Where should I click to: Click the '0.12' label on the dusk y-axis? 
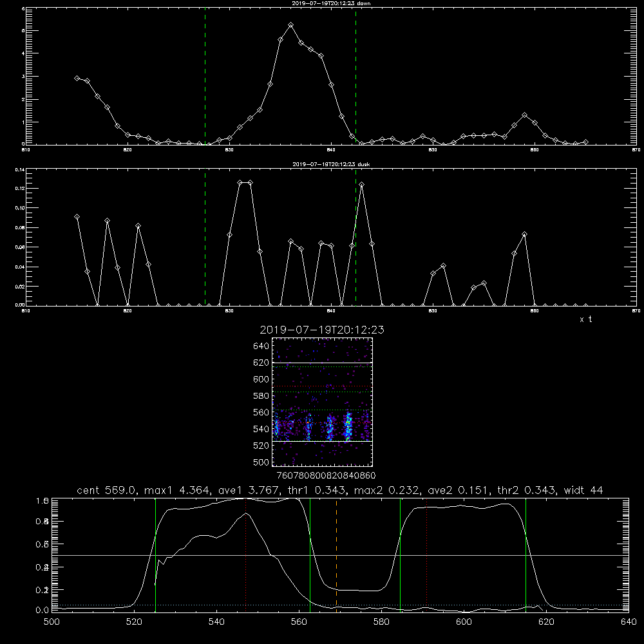(20, 189)
